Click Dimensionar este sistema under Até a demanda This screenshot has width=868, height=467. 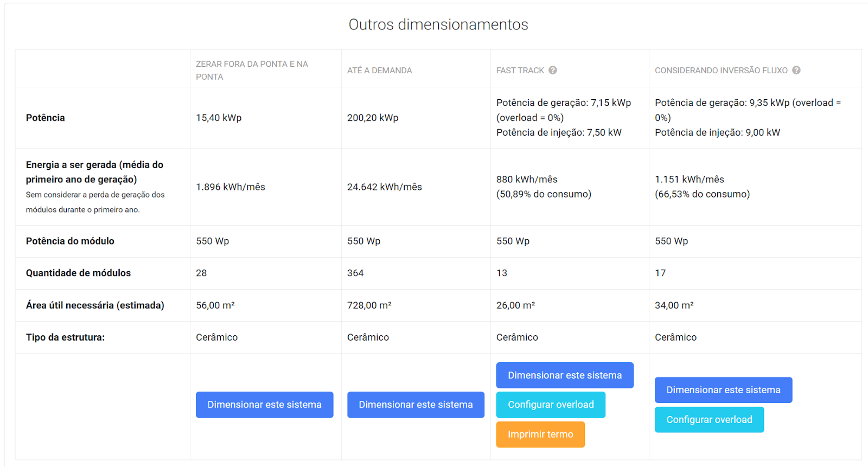click(x=416, y=405)
